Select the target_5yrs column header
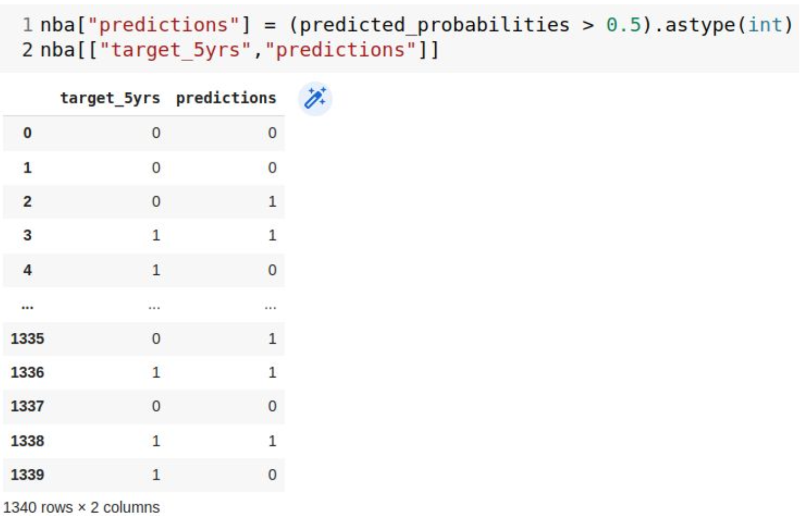The image size is (812, 519). tap(110, 98)
